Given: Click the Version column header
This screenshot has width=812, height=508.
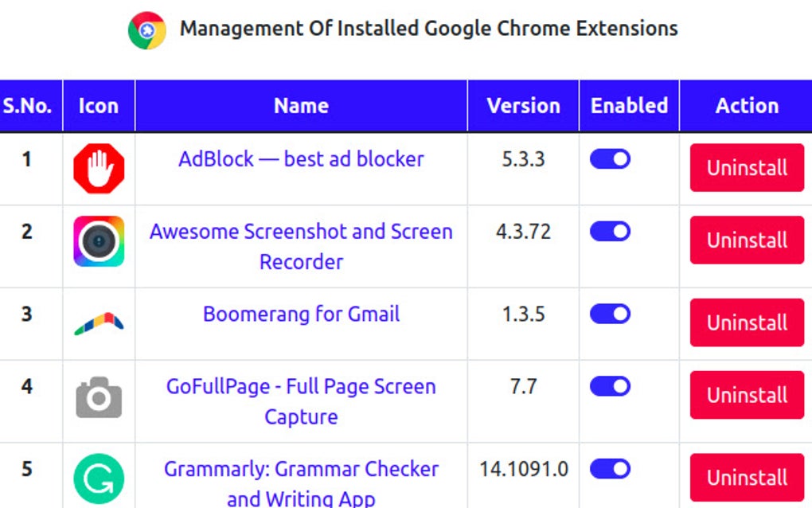Looking at the screenshot, I should 522,105.
